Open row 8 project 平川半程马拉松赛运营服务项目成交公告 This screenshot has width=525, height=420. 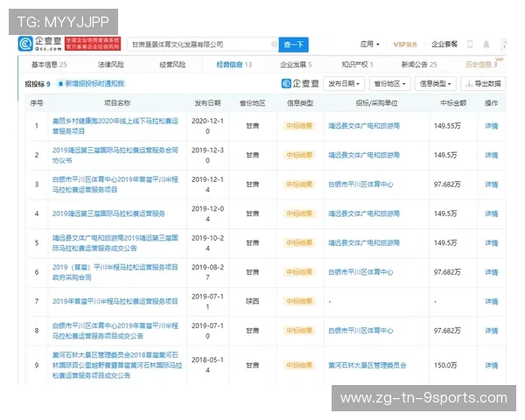click(115, 331)
